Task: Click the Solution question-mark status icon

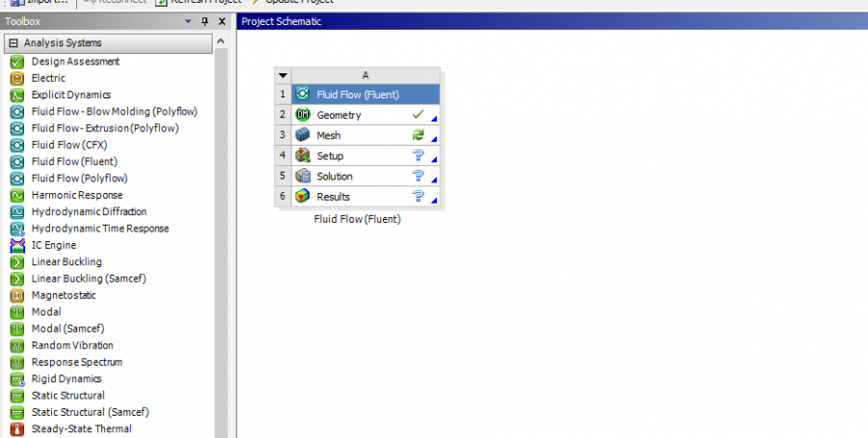Action: click(x=418, y=176)
